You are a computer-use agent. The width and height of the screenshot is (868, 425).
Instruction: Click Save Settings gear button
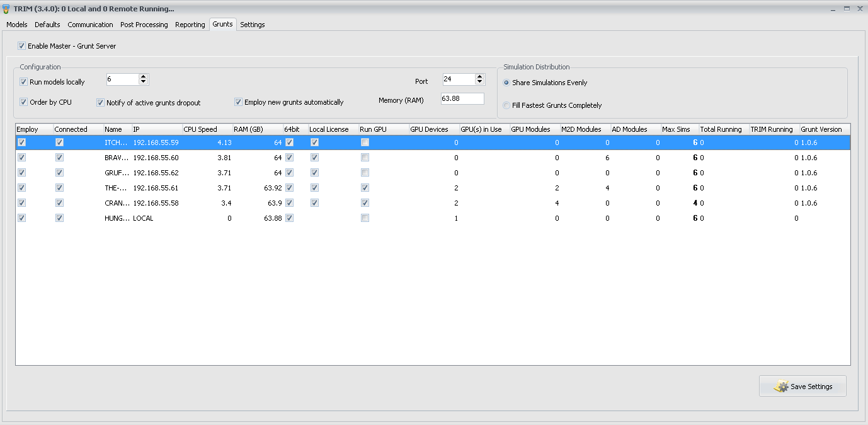pos(802,387)
